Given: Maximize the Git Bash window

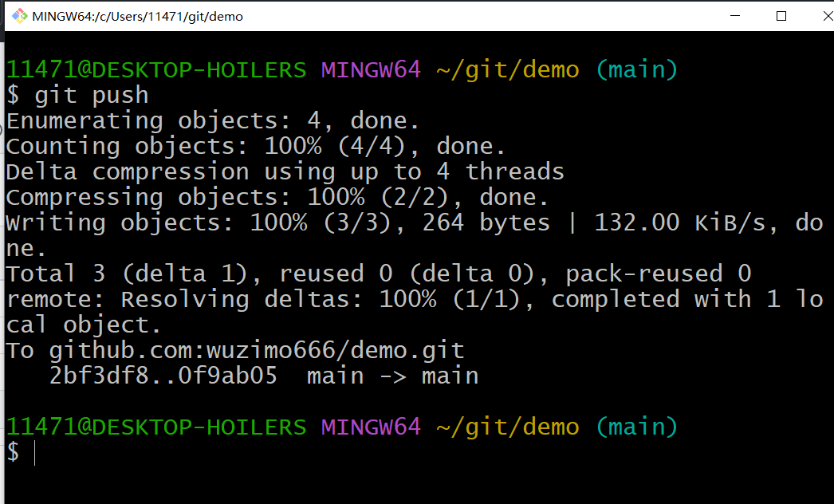Looking at the screenshot, I should (781, 16).
